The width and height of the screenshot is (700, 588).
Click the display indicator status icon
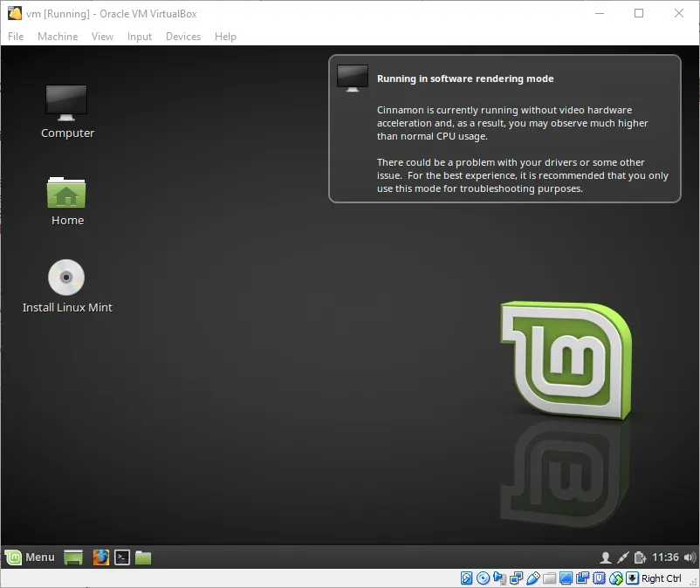pyautogui.click(x=566, y=578)
